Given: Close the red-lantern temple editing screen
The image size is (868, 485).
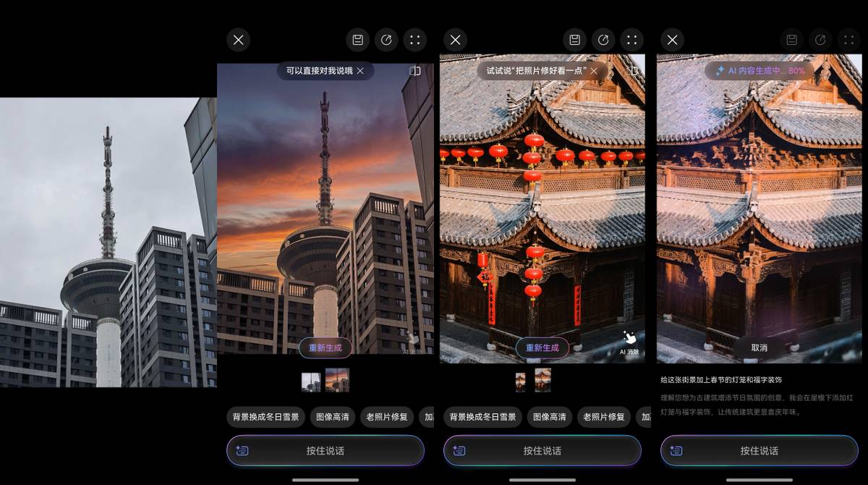Looking at the screenshot, I should 455,40.
